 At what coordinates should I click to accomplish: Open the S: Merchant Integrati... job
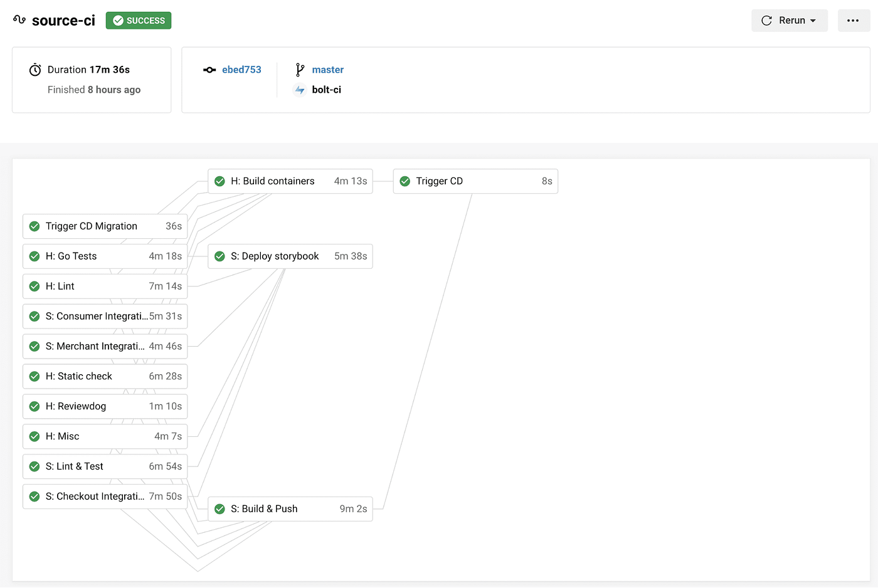coord(105,347)
